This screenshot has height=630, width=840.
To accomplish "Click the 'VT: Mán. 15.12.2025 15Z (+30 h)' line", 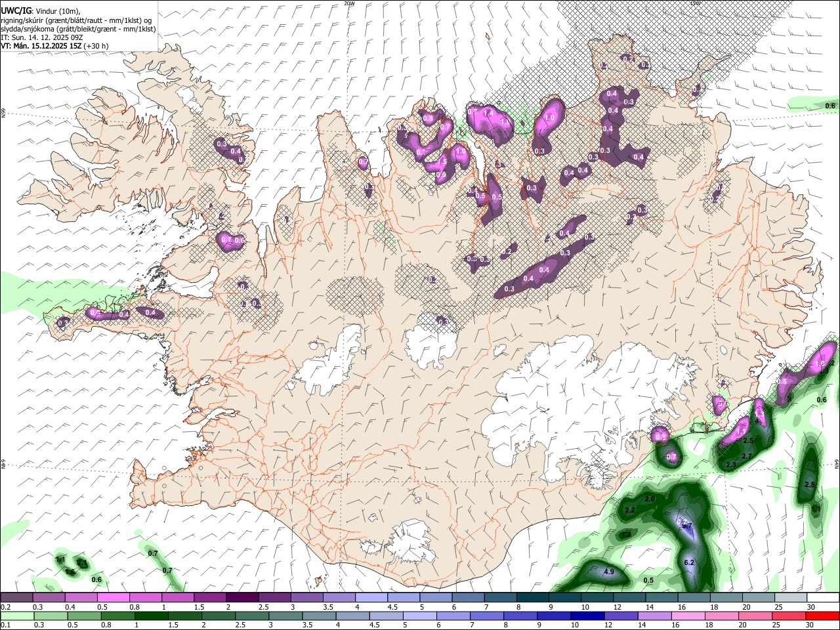I will [x=55, y=46].
